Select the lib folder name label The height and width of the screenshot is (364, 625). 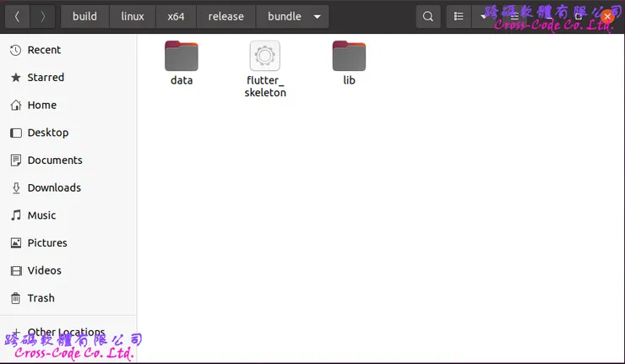[x=349, y=80]
